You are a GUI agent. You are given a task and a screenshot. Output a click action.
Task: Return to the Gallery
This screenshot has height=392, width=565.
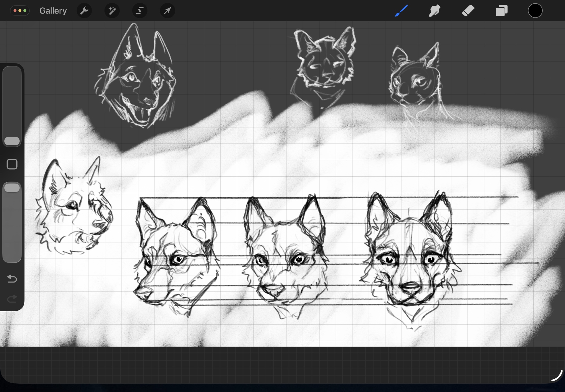(53, 11)
